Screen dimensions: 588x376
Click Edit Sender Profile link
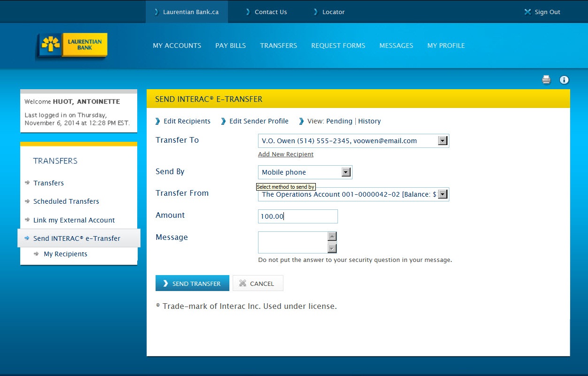(259, 121)
